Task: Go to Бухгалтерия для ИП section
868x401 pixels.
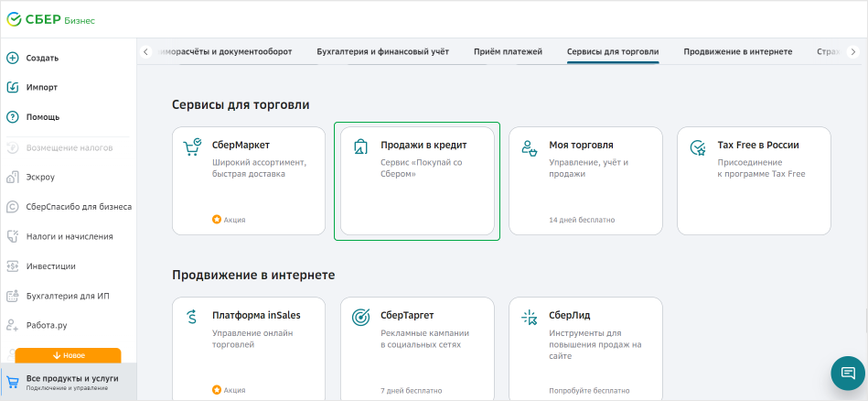Action: point(68,296)
